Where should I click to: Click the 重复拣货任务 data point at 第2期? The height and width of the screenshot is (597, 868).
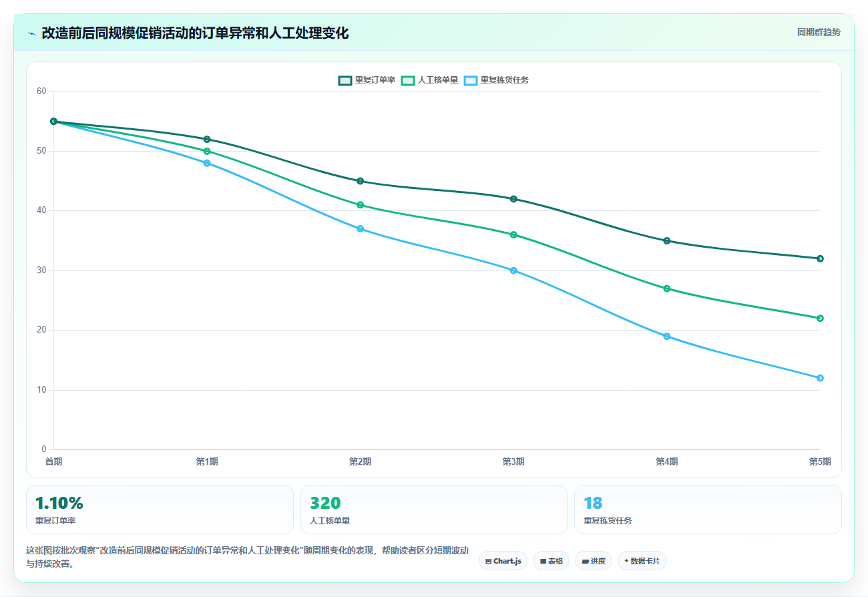tap(360, 229)
